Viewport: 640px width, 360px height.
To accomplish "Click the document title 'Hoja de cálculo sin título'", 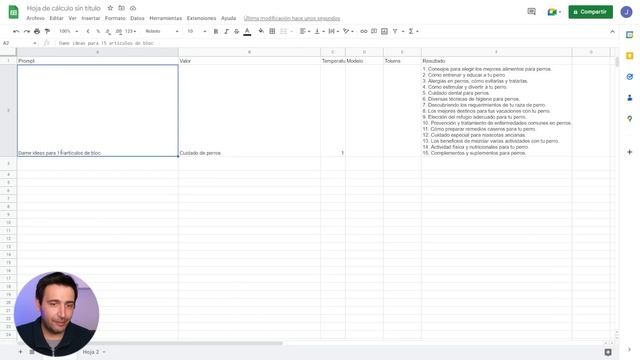I will pos(63,8).
